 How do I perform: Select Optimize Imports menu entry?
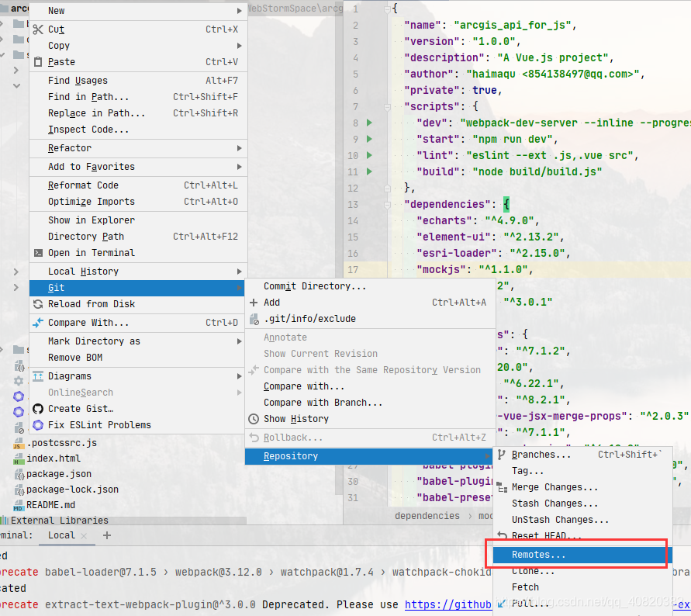coord(138,202)
